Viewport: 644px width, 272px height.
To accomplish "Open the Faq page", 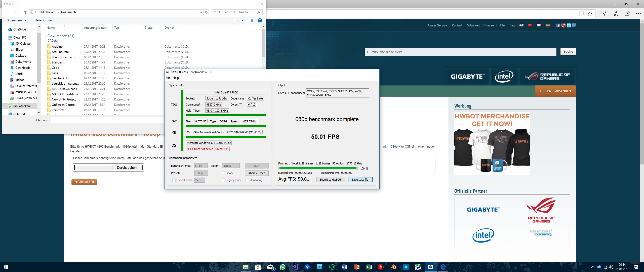I will [x=512, y=25].
